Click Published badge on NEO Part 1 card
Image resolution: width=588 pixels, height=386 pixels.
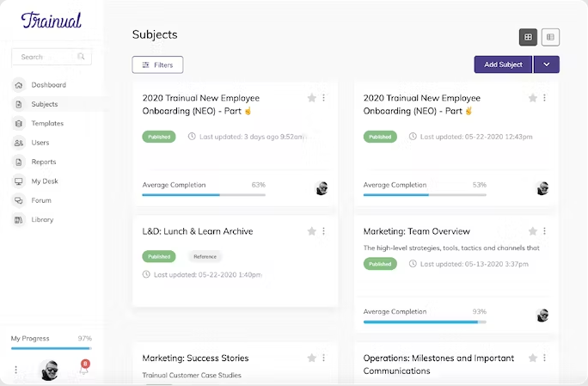[x=159, y=137]
